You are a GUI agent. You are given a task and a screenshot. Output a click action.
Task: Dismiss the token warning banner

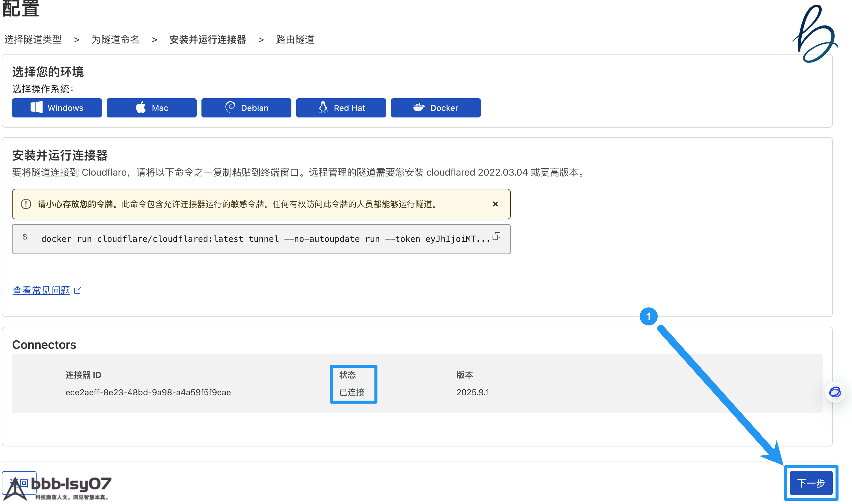click(495, 204)
